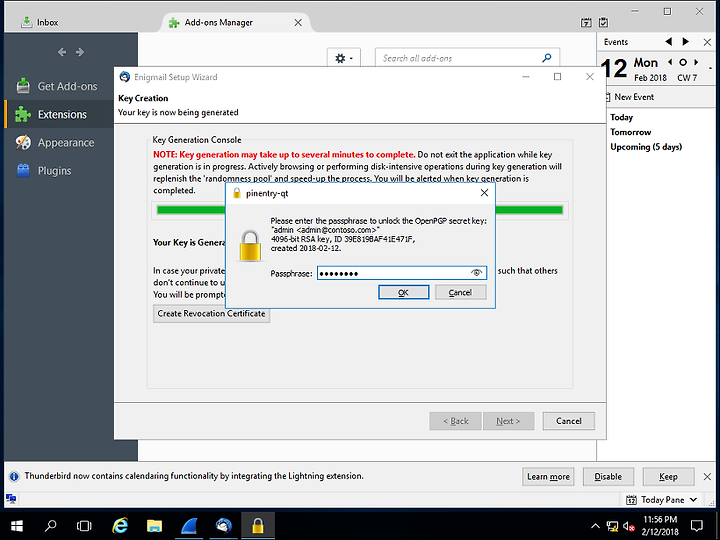
Task: Open the Calendar tab icon
Action: (x=586, y=22)
